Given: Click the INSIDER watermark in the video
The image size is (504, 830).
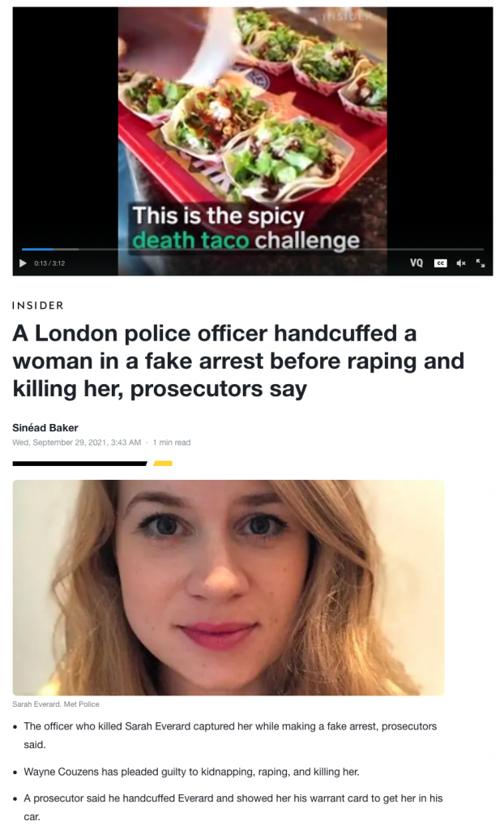Looking at the screenshot, I should coord(348,16).
